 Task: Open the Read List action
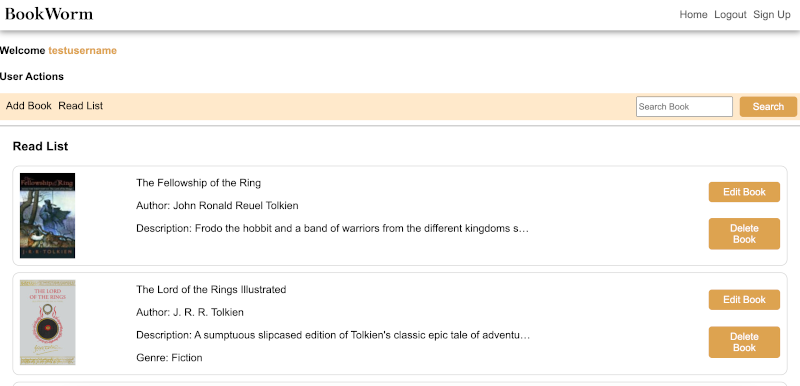81,106
